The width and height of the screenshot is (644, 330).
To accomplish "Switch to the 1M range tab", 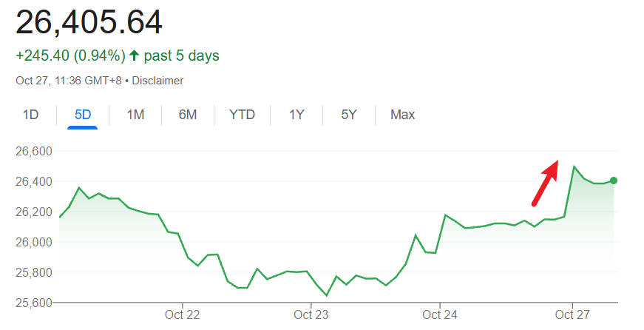I will pyautogui.click(x=135, y=115).
